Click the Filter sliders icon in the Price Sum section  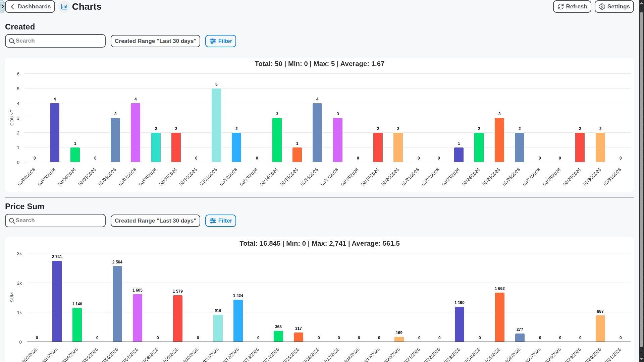213,221
